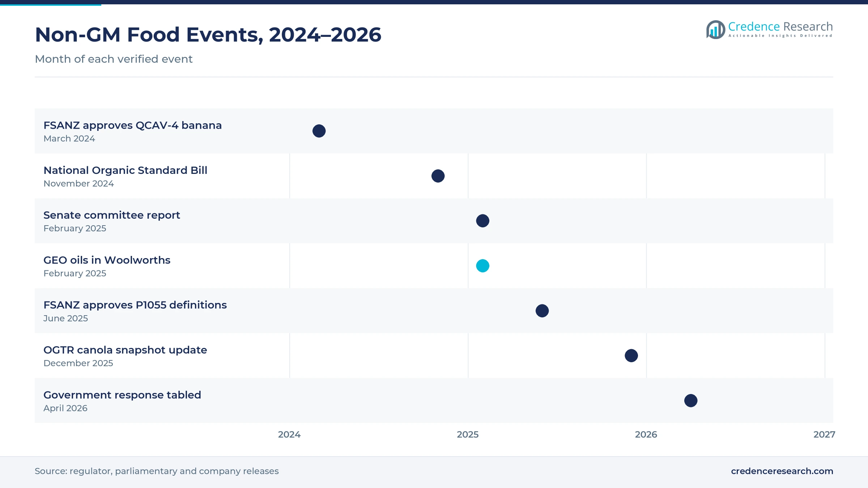868x488 pixels.
Task: Click the credenceresearch.com link in footer
Action: click(x=782, y=471)
